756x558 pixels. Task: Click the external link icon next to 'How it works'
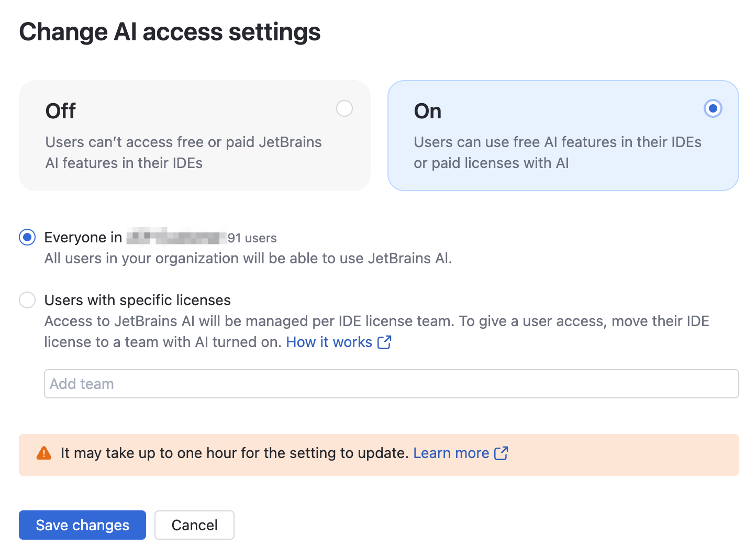point(384,342)
